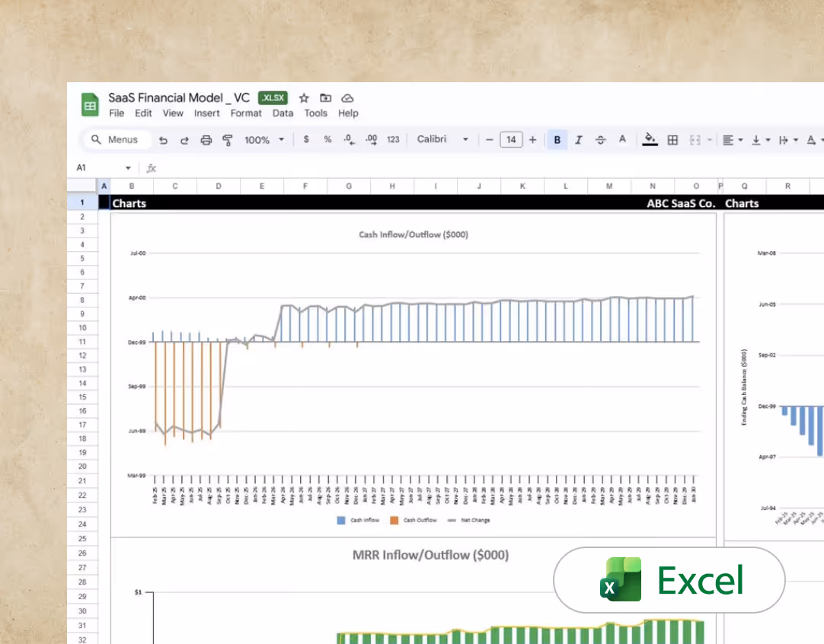Activate the paint format tool
This screenshot has width=824, height=644.
228,140
